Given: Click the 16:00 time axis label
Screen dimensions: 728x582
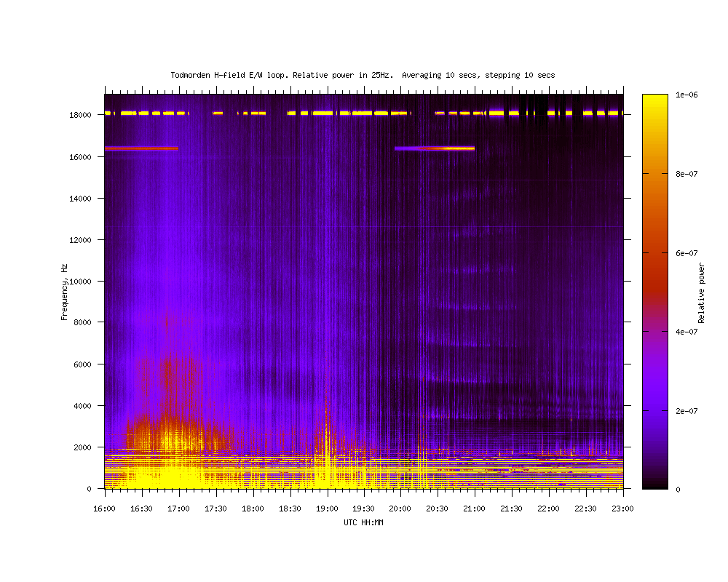Looking at the screenshot, I should pos(104,509).
